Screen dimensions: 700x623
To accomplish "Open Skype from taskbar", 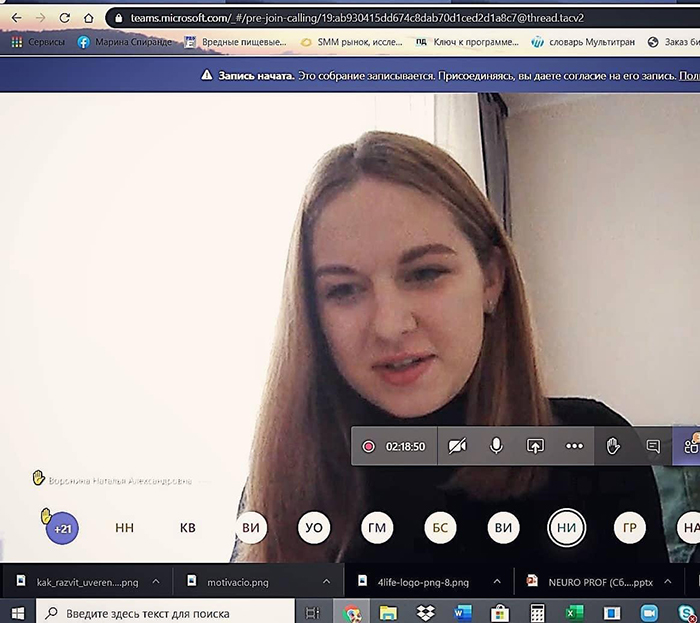I will coord(687,613).
